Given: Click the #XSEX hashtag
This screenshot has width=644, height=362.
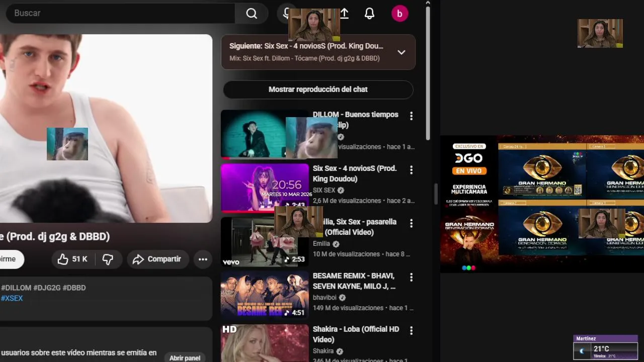Looking at the screenshot, I should point(12,298).
